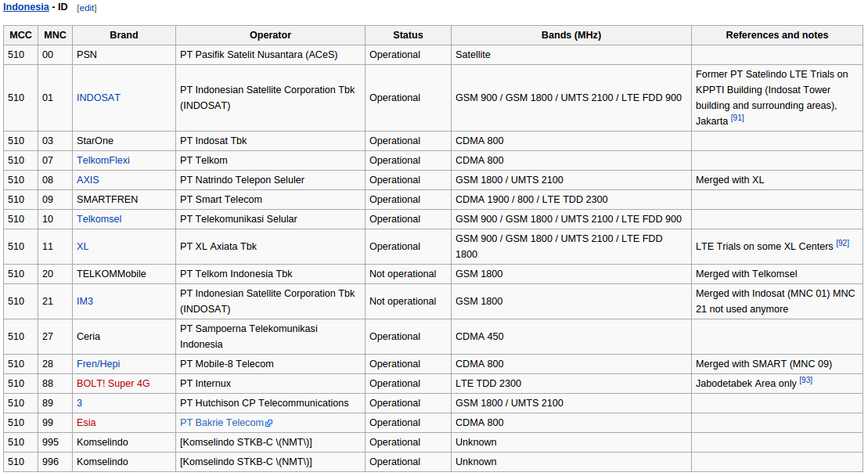Open the brand link named 3
The image size is (868, 476).
tap(79, 403)
